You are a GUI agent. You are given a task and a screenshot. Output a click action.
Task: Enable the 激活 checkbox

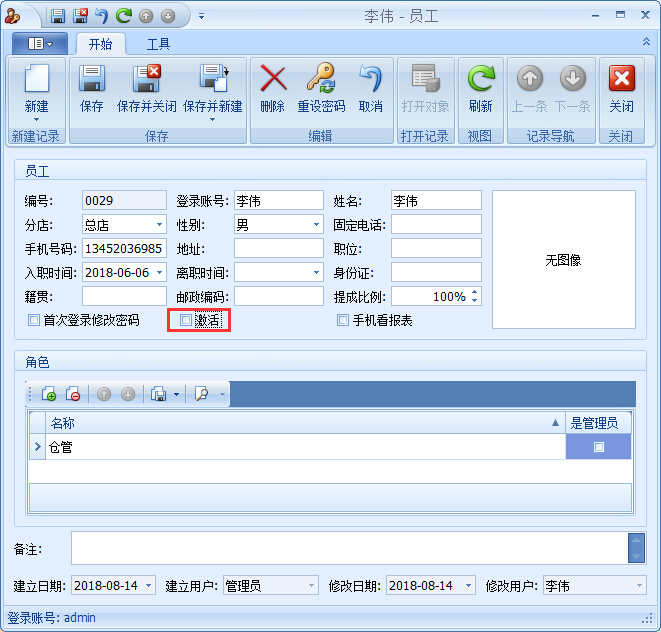(x=185, y=321)
